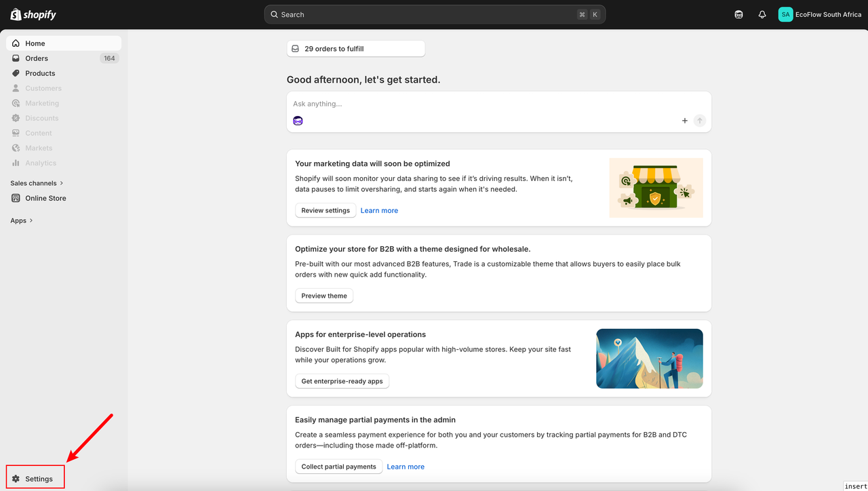Click the SA store avatar
The height and width of the screenshot is (491, 868).
[x=785, y=14]
